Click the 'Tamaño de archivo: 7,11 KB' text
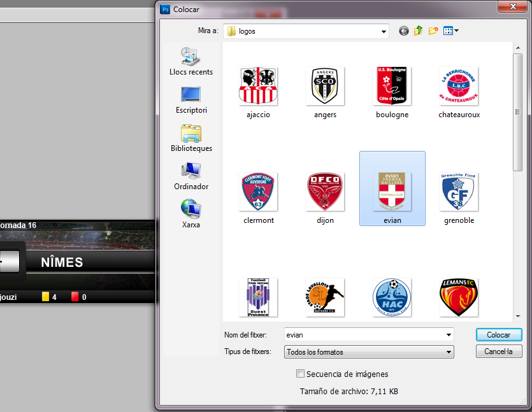 tap(349, 392)
